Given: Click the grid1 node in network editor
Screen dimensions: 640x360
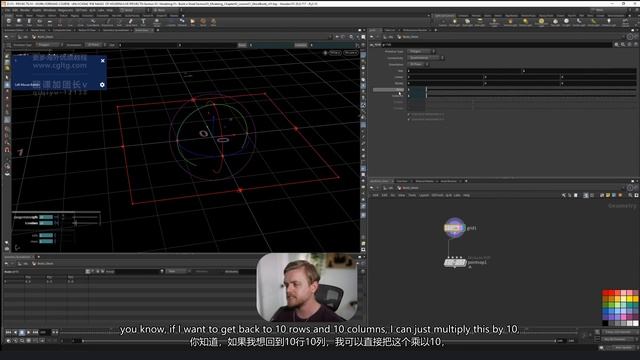Looking at the screenshot, I should [454, 228].
